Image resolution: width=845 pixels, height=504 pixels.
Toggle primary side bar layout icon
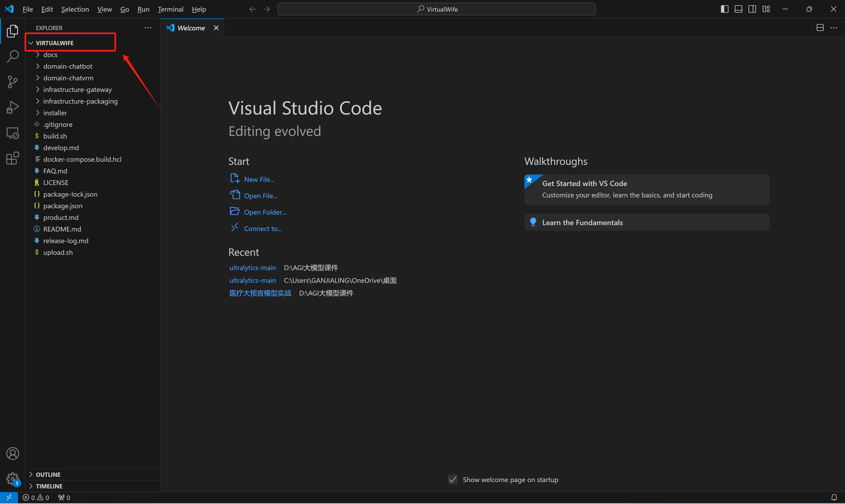(x=724, y=9)
